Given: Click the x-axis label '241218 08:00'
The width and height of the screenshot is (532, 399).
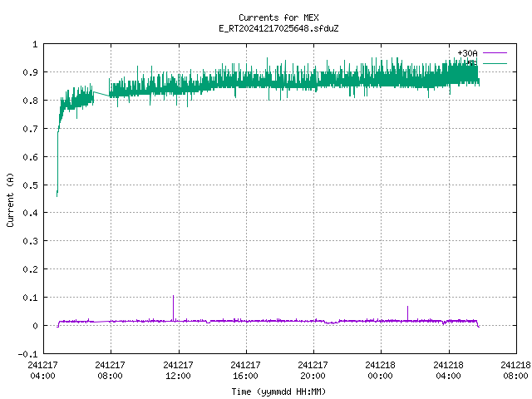Looking at the screenshot, I should 515,370.
